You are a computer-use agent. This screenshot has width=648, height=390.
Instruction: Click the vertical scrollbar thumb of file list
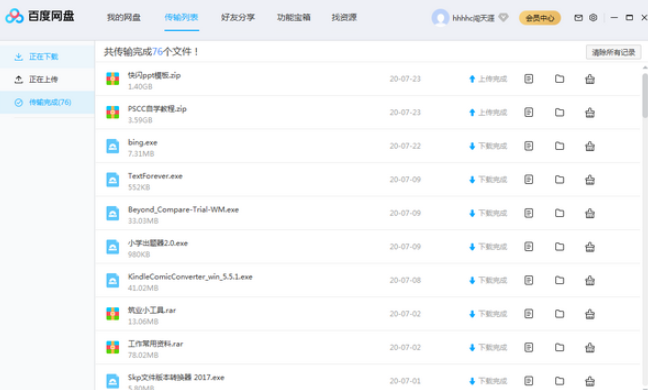tap(645, 95)
